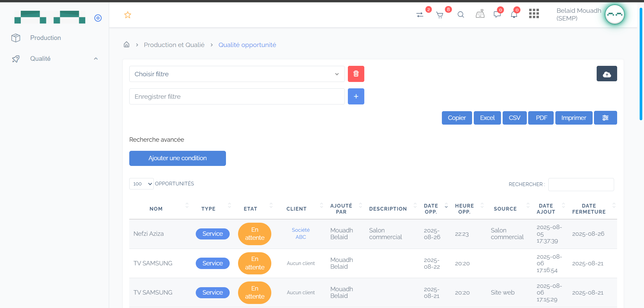Open the shopping cart icon
Image resolution: width=644 pixels, height=308 pixels.
click(440, 15)
